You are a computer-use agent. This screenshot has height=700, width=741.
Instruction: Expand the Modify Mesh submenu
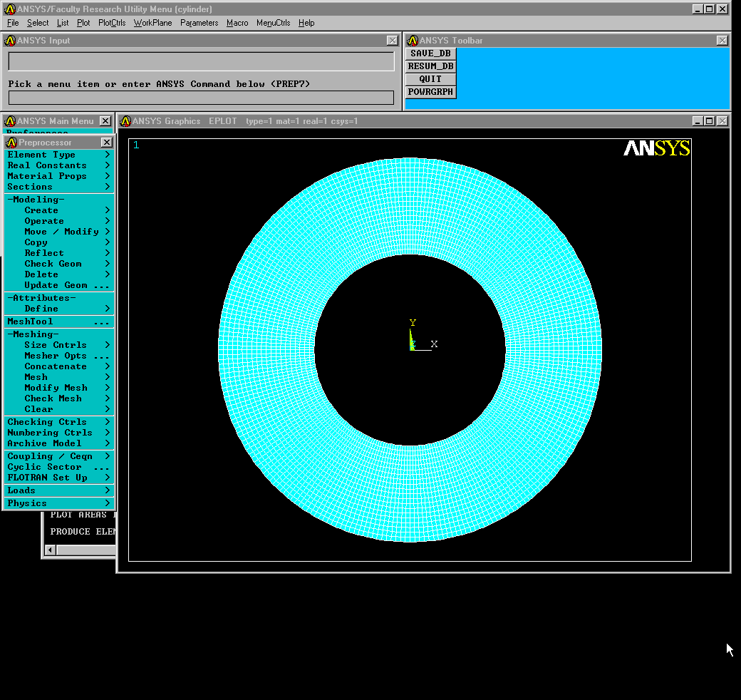[58, 388]
